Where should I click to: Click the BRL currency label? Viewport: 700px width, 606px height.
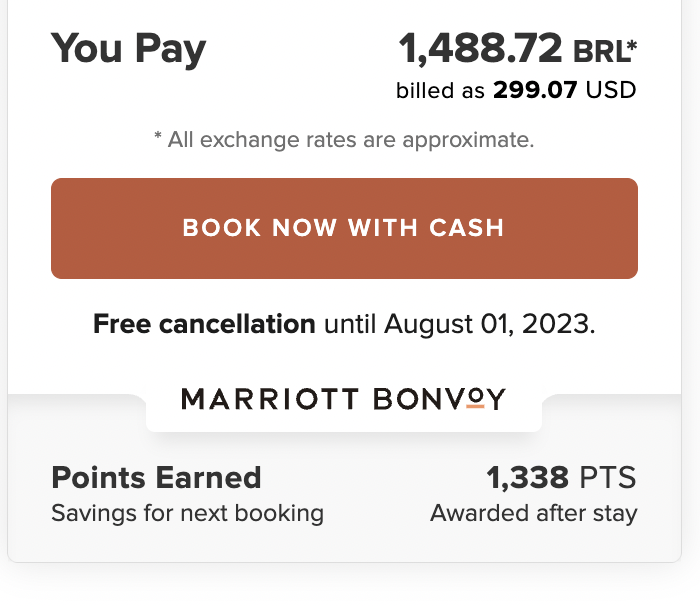pos(599,49)
